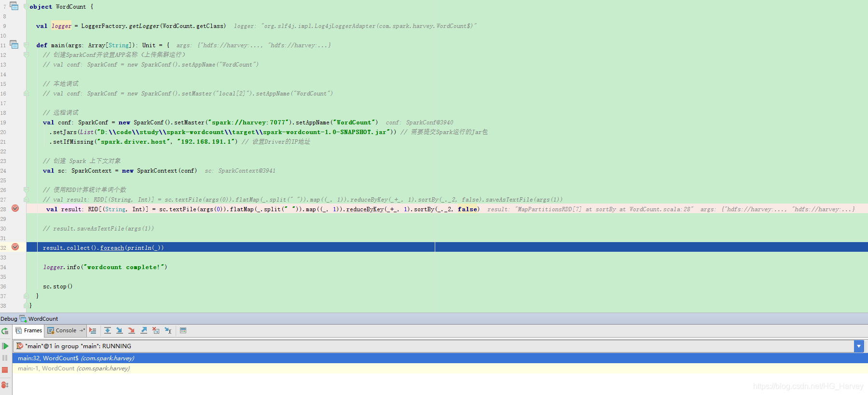Open the WordCount debug session tab
Screen dimensions: 868x395
click(39, 319)
